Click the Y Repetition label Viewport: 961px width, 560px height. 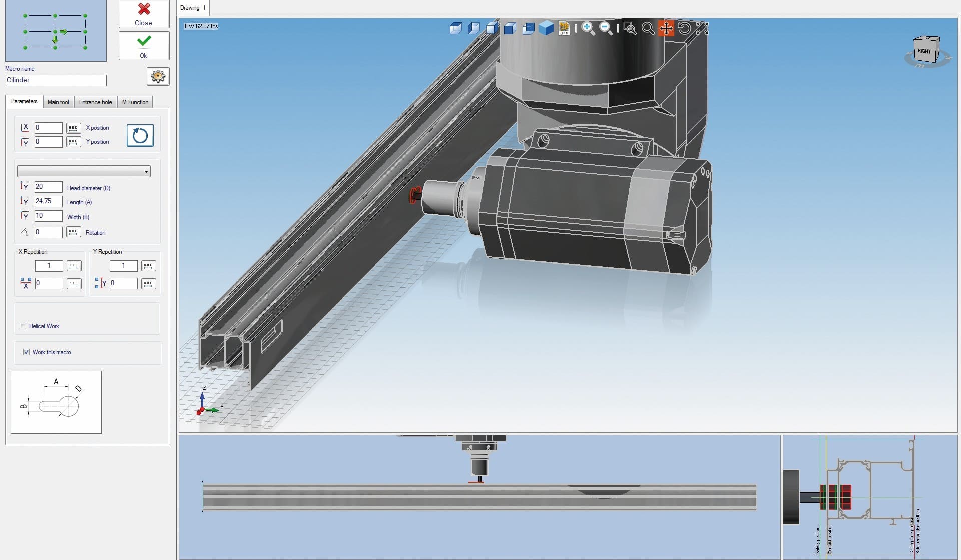107,252
